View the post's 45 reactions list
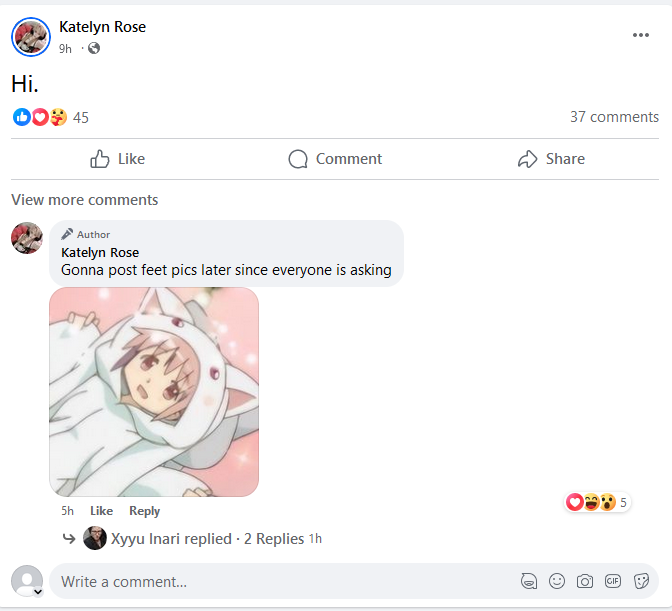This screenshot has height=611, width=672. click(81, 117)
